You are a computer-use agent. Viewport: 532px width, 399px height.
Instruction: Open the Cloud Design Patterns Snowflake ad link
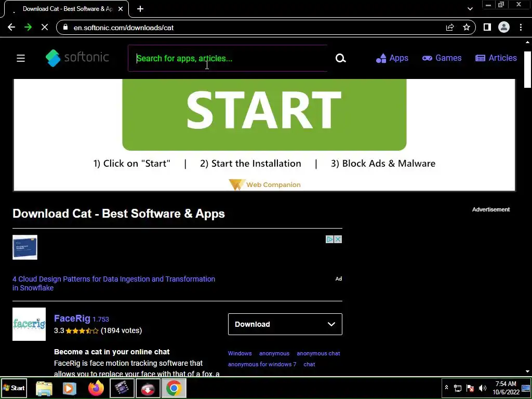[114, 283]
